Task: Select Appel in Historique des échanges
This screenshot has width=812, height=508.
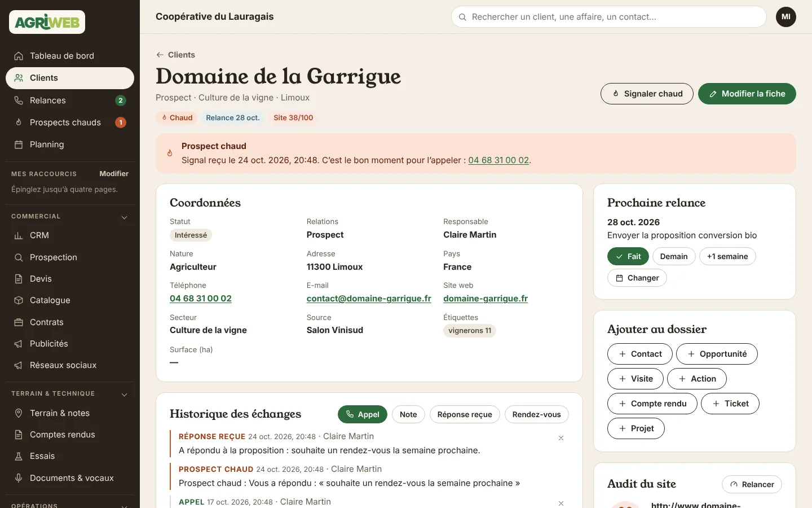Action: (x=363, y=414)
